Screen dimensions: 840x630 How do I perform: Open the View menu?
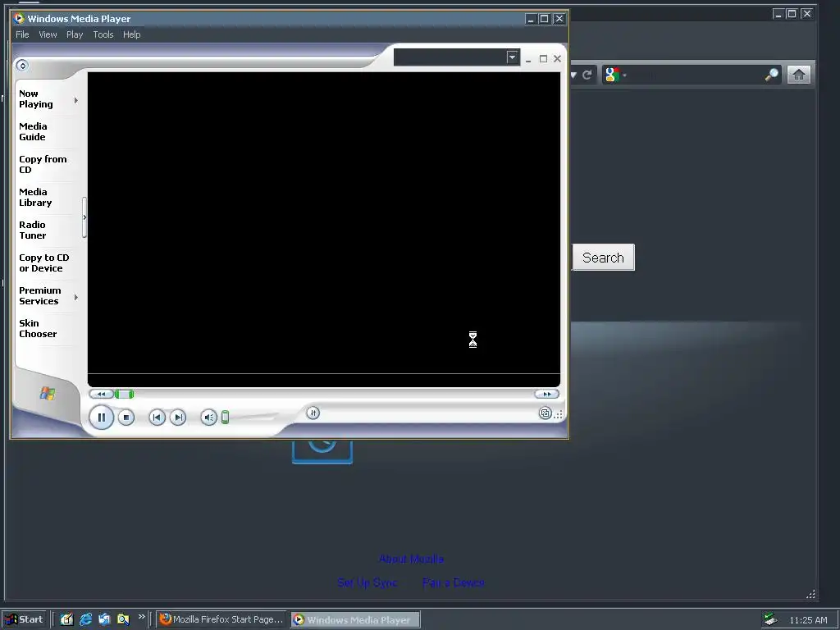click(x=48, y=34)
